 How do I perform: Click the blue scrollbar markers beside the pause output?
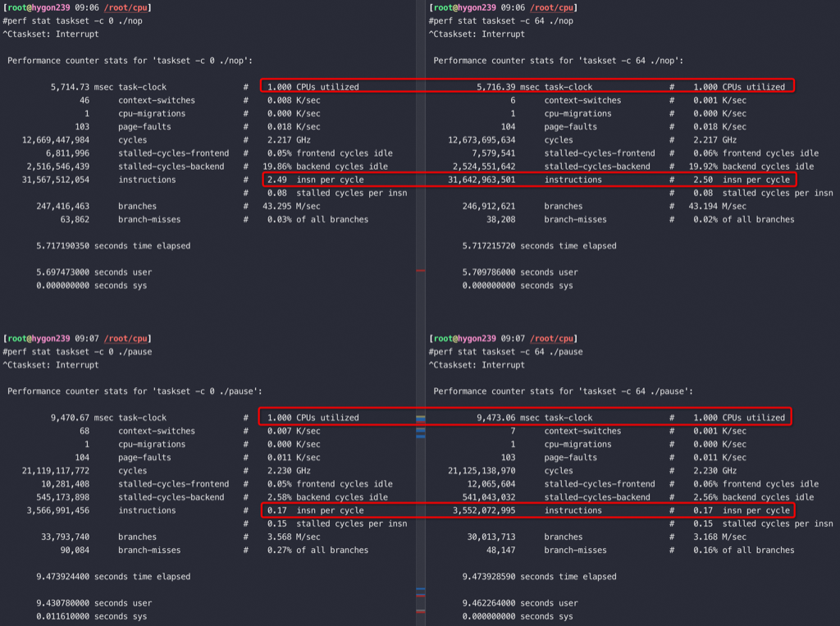tap(421, 427)
